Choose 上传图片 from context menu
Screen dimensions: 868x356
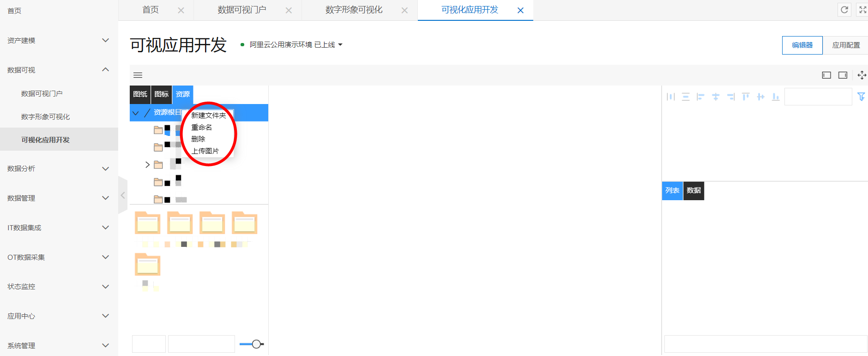pyautogui.click(x=205, y=151)
